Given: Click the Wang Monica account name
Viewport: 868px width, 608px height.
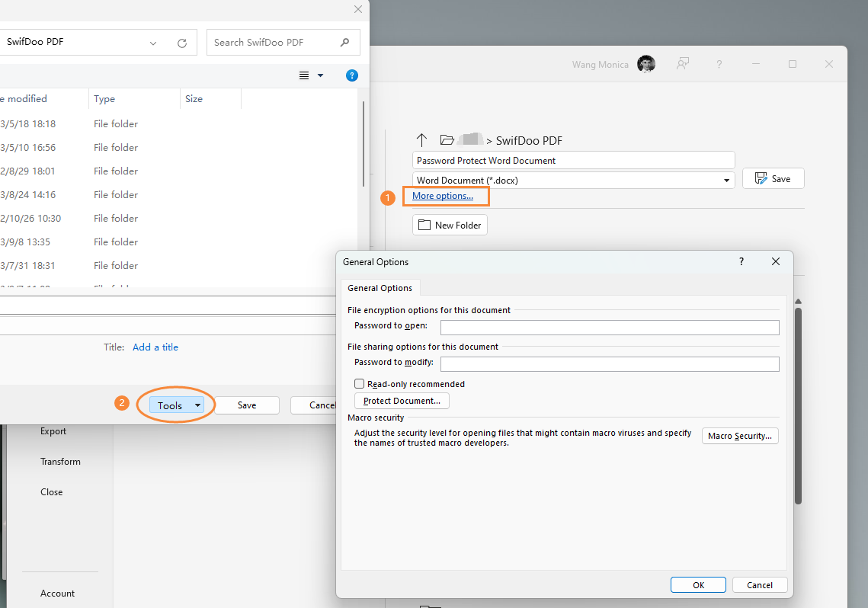Looking at the screenshot, I should [600, 65].
